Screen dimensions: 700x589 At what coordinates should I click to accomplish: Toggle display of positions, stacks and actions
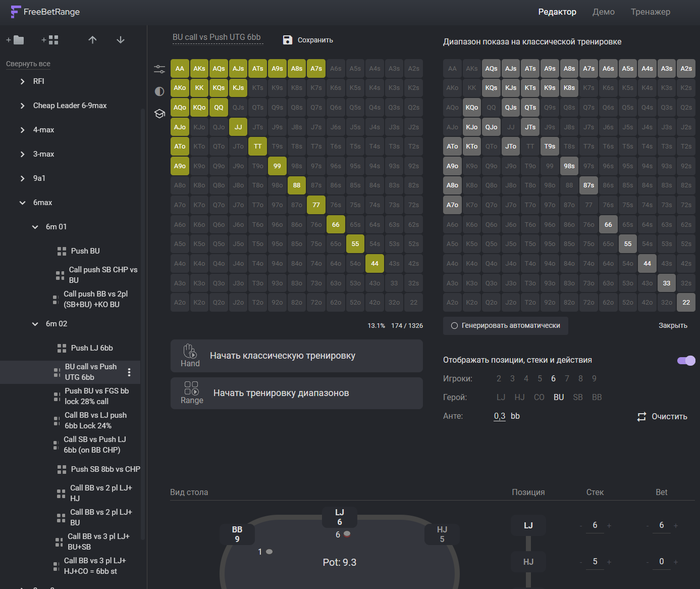[686, 360]
